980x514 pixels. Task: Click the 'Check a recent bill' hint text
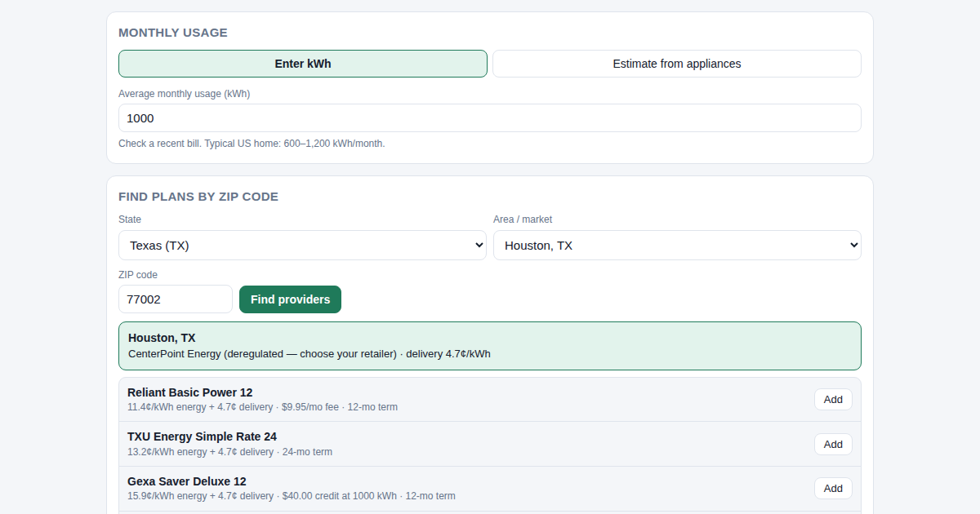(x=252, y=144)
